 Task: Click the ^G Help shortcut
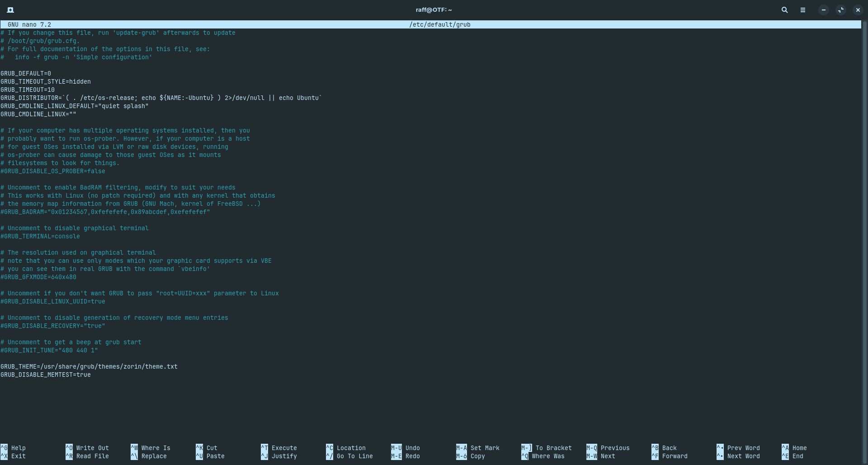click(14, 448)
